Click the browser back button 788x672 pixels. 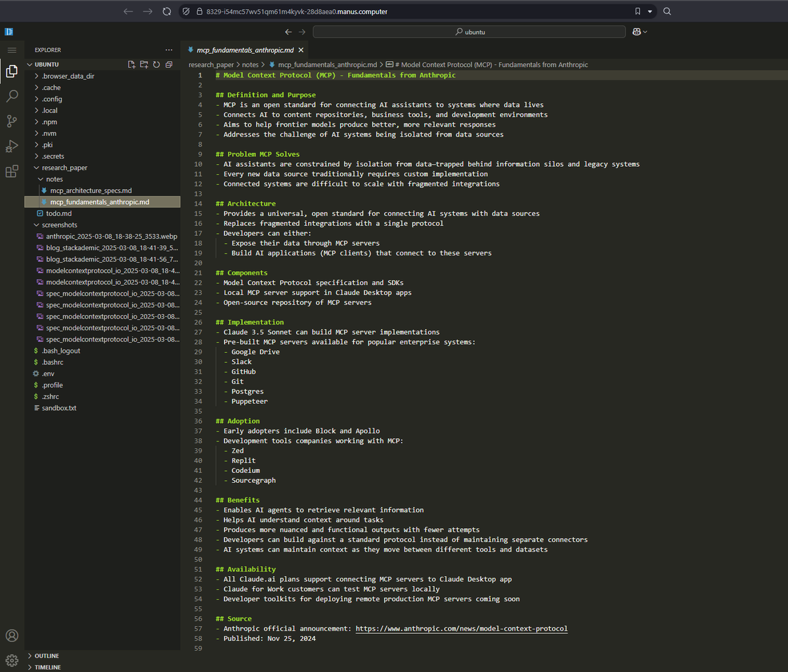pos(128,11)
